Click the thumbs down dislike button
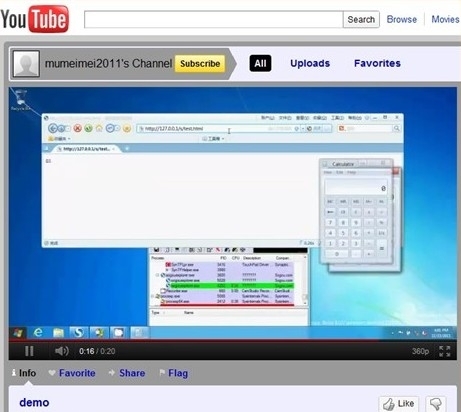This screenshot has width=461, height=412. [x=436, y=403]
